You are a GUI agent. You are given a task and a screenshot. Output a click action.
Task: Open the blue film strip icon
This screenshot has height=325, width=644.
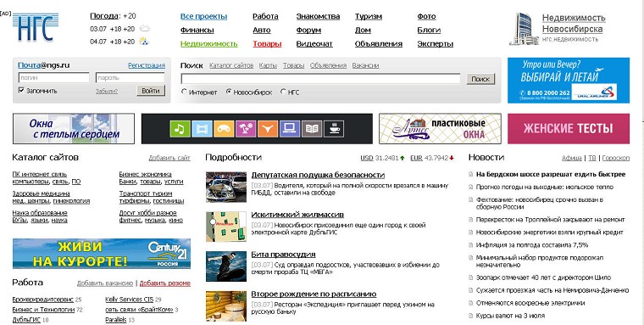(202, 129)
